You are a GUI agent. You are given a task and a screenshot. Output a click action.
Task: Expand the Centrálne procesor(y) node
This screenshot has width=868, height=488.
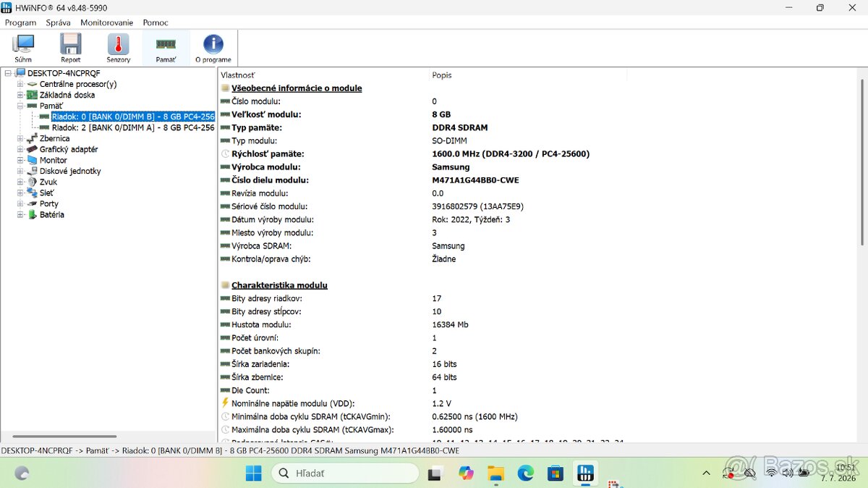pos(20,84)
